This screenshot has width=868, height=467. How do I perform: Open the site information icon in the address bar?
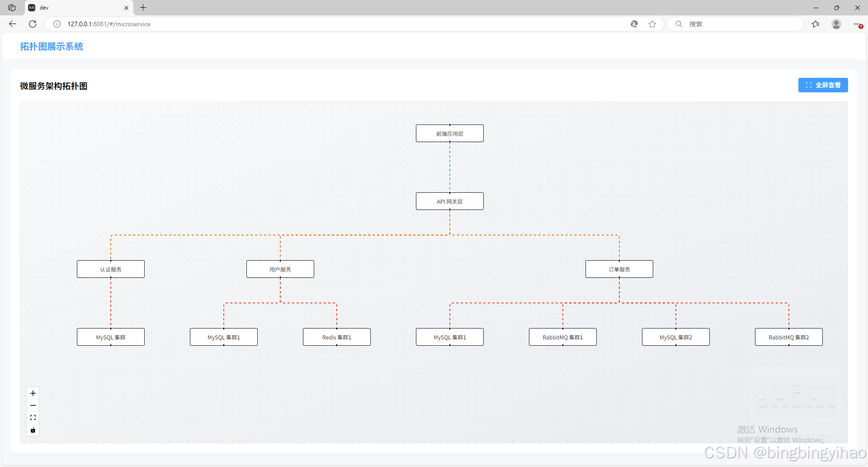[x=57, y=24]
